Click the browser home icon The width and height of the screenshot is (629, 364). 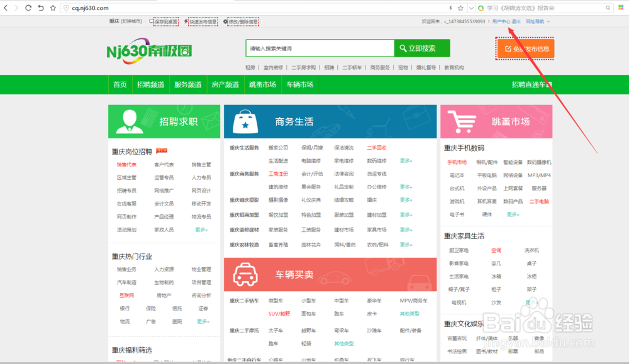pos(40,8)
